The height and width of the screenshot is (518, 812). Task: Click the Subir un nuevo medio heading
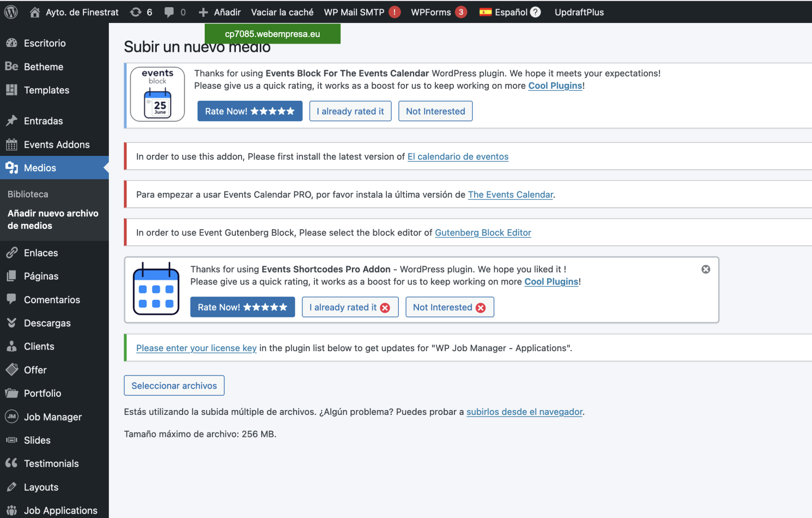pyautogui.click(x=197, y=47)
